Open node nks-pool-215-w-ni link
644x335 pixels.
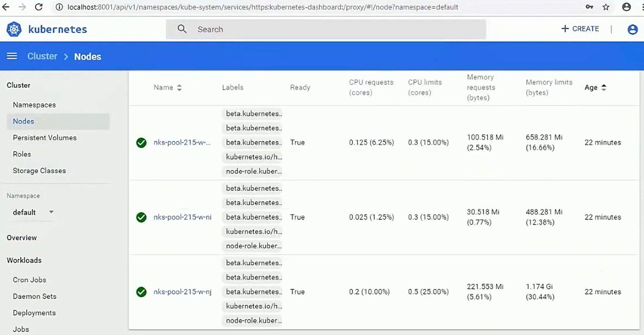tap(182, 217)
